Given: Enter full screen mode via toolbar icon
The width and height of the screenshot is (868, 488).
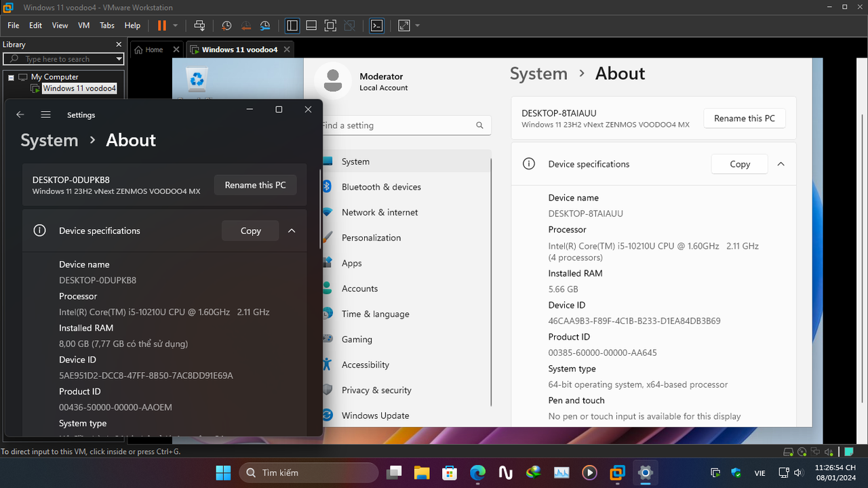Looking at the screenshot, I should pyautogui.click(x=330, y=26).
